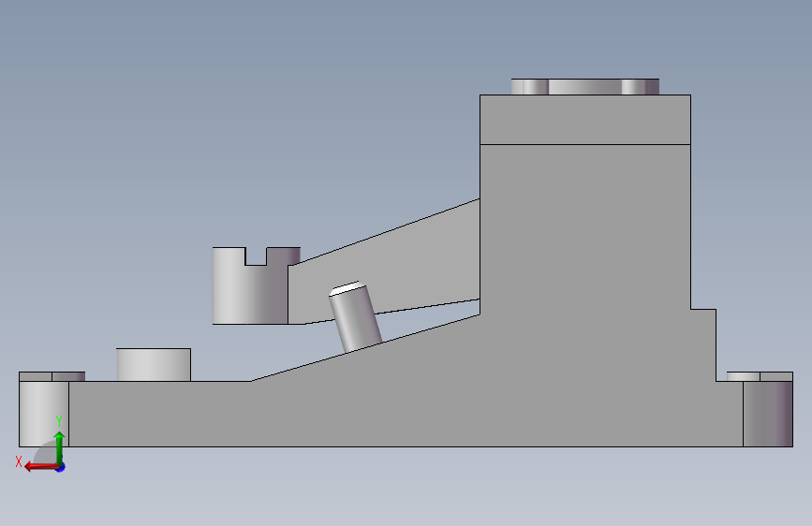Click the green Y axis arrow of the triad

point(59,447)
